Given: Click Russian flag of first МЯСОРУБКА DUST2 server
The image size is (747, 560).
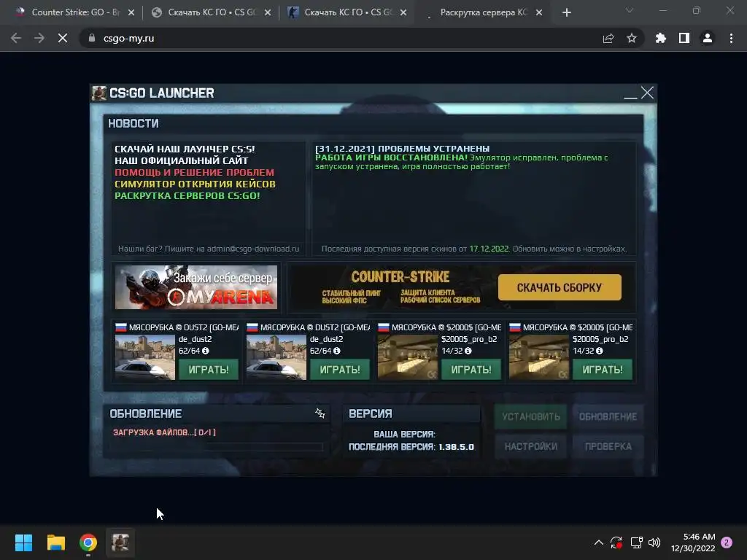Looking at the screenshot, I should point(121,327).
